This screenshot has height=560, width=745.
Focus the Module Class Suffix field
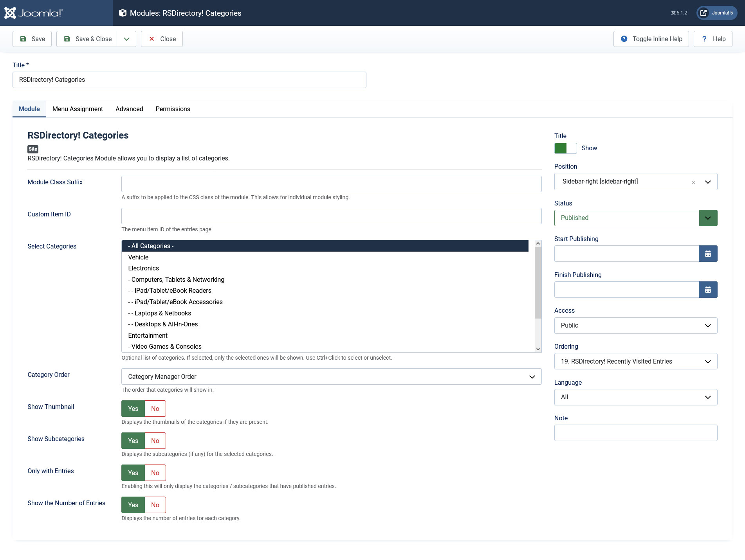pos(332,184)
